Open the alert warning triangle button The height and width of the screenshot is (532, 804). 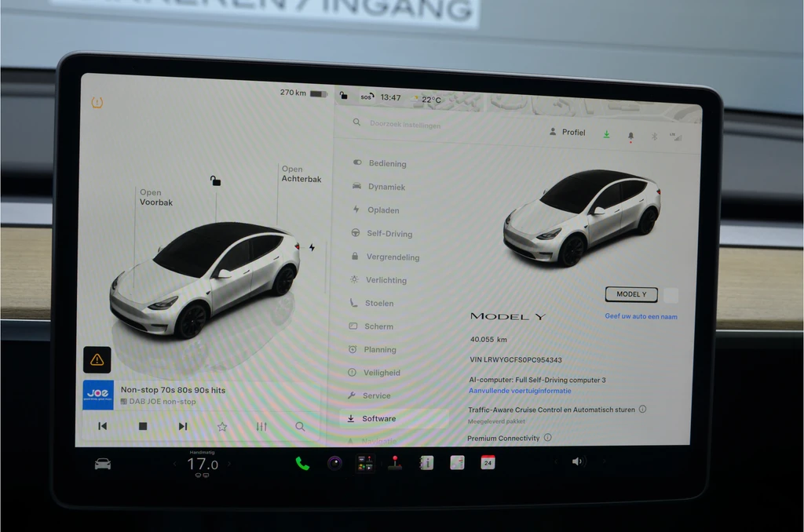coord(97,360)
